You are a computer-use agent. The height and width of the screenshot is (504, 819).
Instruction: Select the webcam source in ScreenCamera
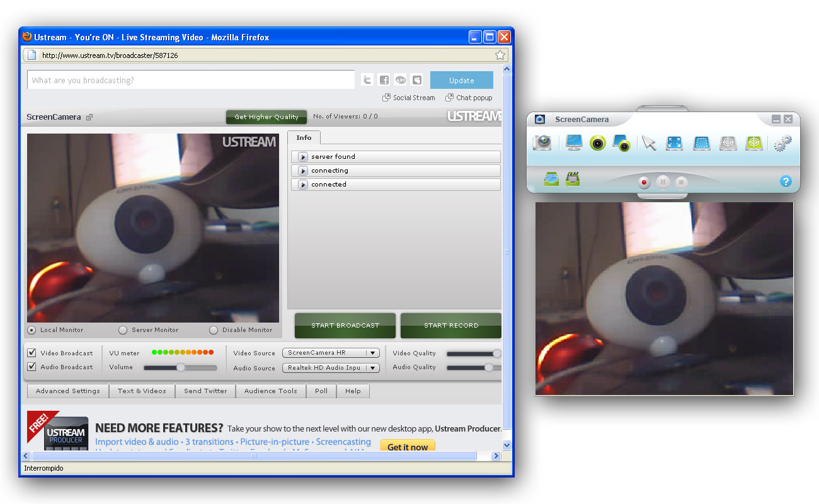[x=597, y=143]
